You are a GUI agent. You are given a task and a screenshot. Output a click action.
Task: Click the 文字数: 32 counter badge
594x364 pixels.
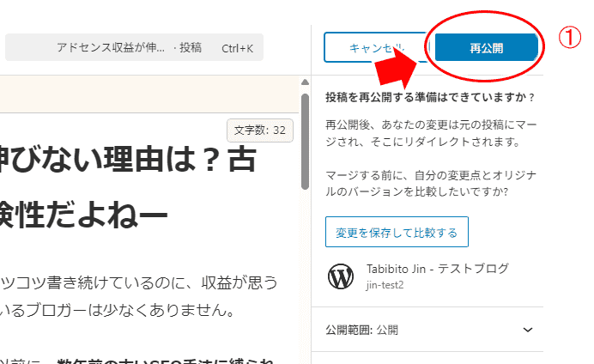[259, 130]
